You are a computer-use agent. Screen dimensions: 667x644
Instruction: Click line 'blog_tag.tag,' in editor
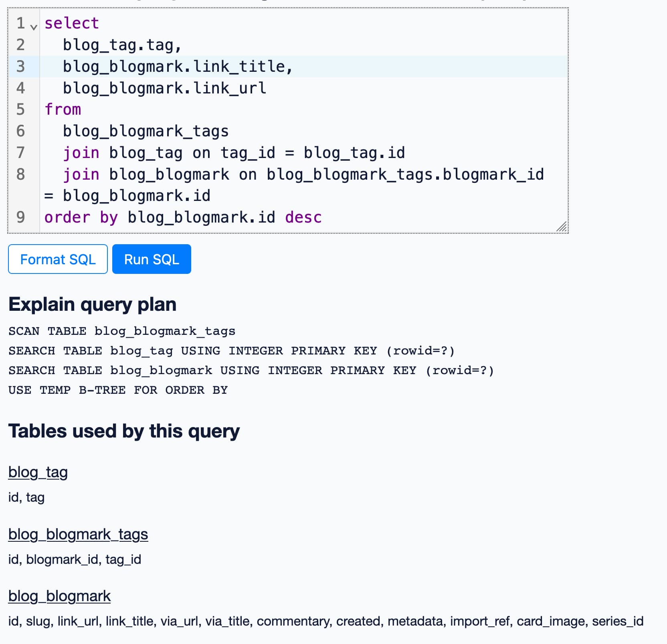point(122,45)
